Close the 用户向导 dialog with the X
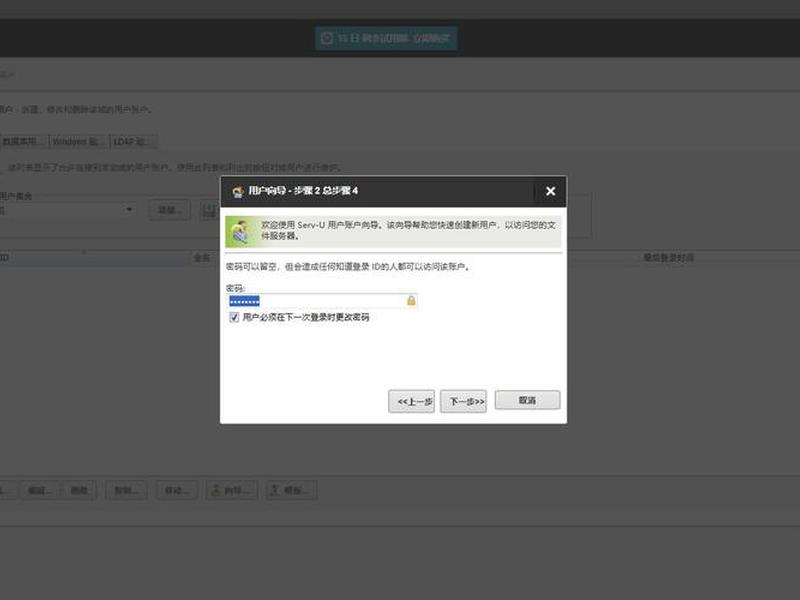Screen dimensions: 800x600 point(551,191)
